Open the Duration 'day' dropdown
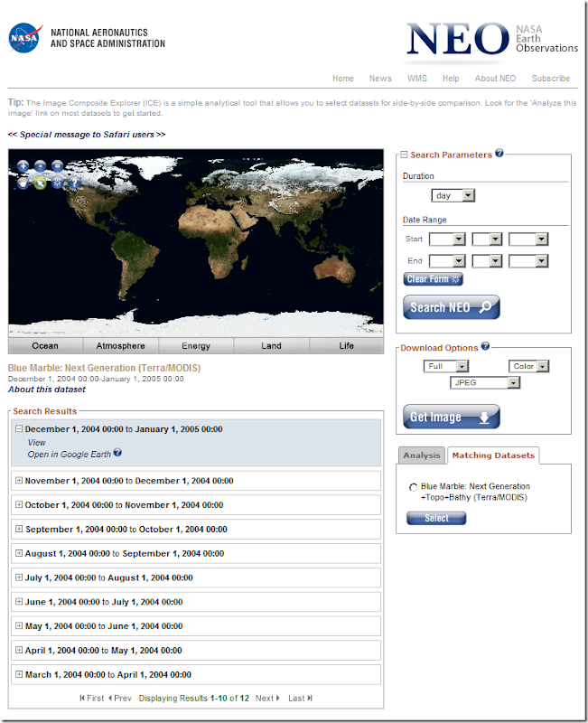This screenshot has height=723, width=588. (x=453, y=195)
